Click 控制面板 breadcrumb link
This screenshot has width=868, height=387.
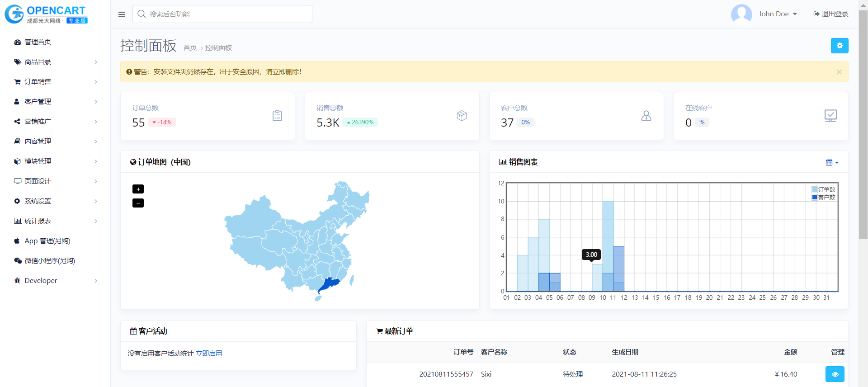coord(219,48)
